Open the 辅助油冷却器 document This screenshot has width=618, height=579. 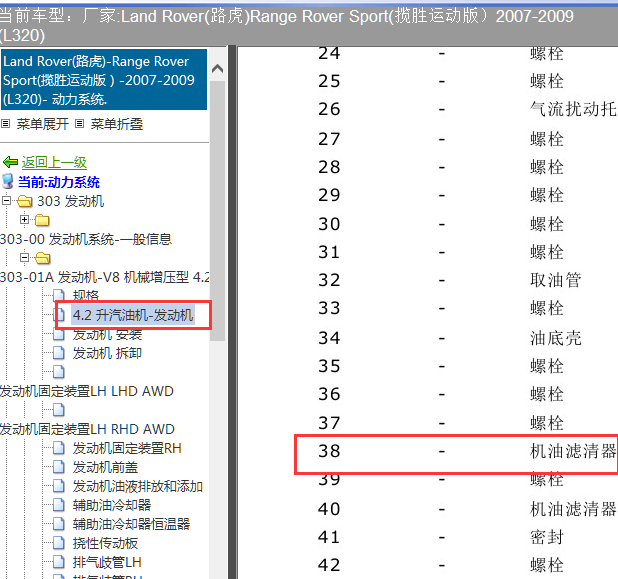click(112, 505)
